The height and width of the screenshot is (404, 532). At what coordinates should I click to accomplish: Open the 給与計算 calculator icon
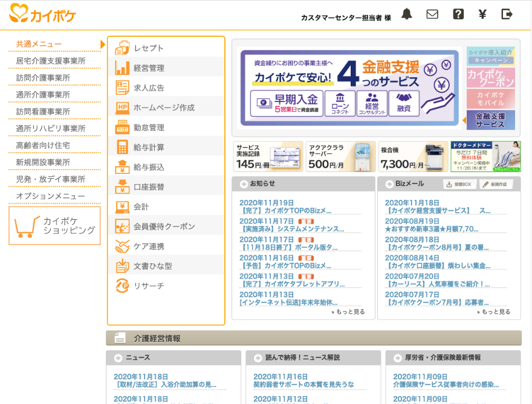[122, 147]
